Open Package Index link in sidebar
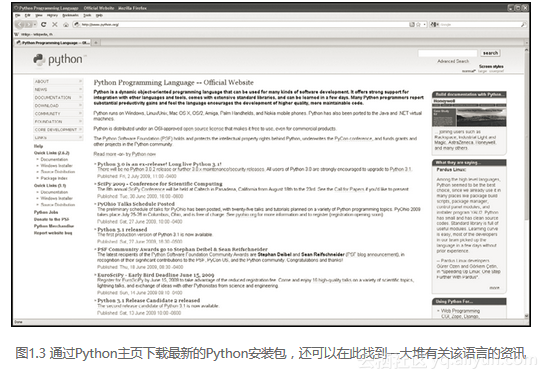Screen dimensions: 548x380 click(54, 178)
